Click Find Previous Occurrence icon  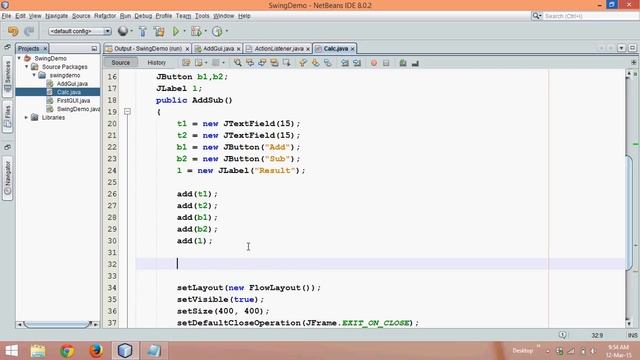250,63
